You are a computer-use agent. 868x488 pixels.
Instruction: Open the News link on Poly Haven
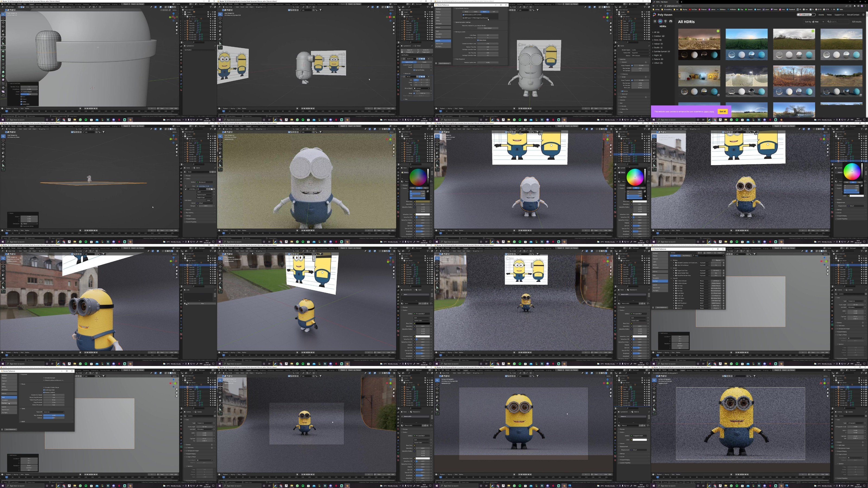[829, 15]
